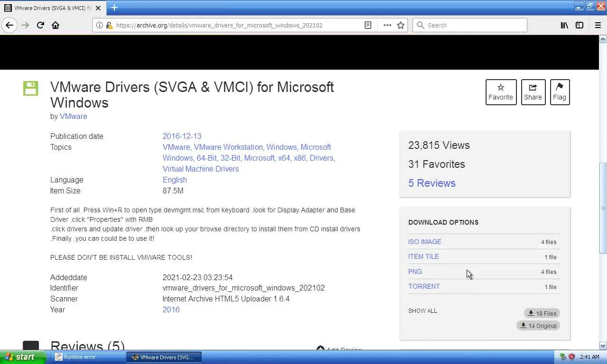607x364 pixels.
Task: Jump to the 5 Reviews link
Action: [432, 183]
